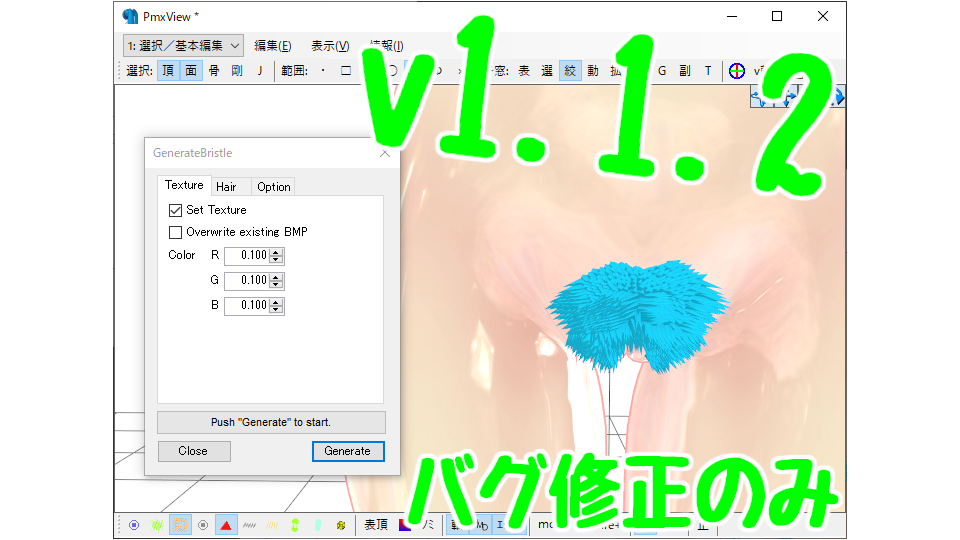Switch to the Option tab
The height and width of the screenshot is (540, 960).
[274, 187]
